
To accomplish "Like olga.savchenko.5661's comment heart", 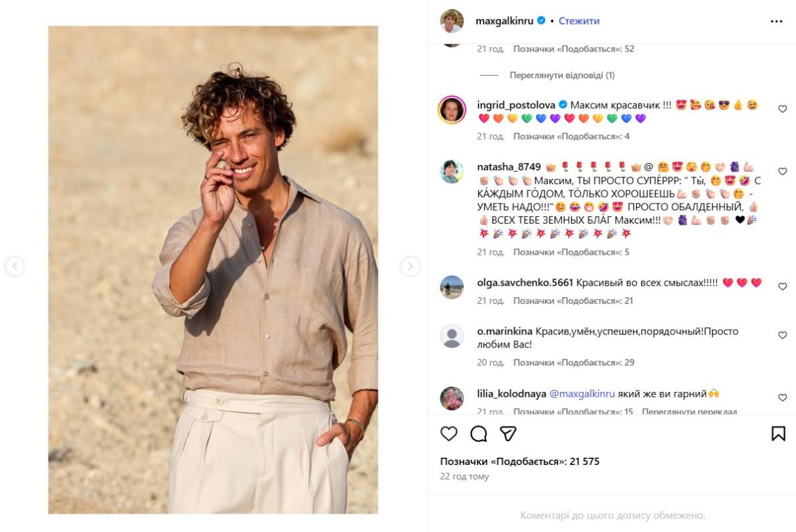I will [x=782, y=287].
